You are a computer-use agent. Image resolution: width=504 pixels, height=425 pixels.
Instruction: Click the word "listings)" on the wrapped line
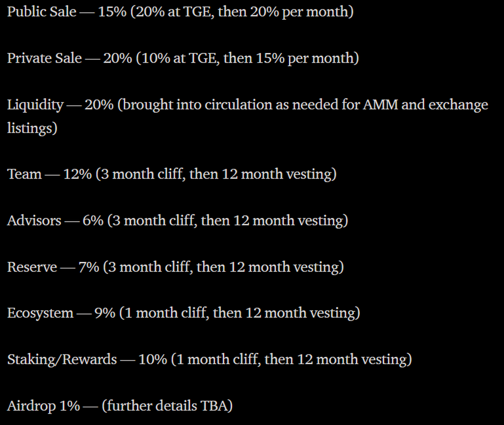point(32,128)
